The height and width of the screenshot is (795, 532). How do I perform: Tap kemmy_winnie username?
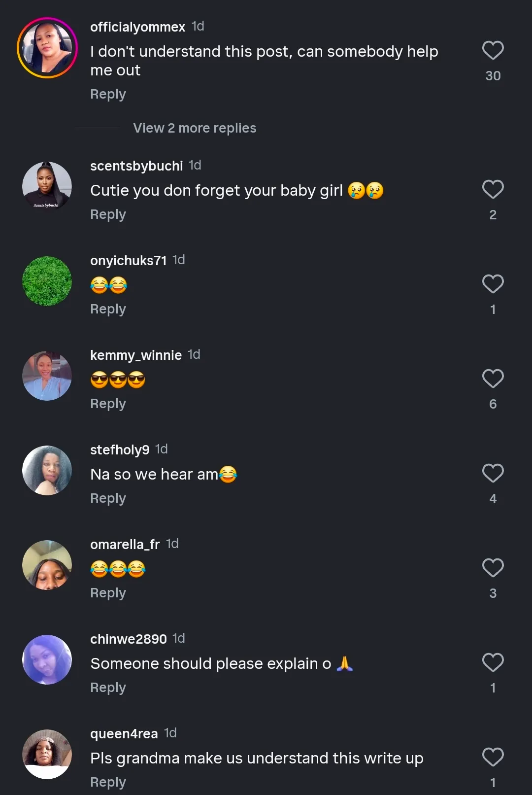[136, 355]
